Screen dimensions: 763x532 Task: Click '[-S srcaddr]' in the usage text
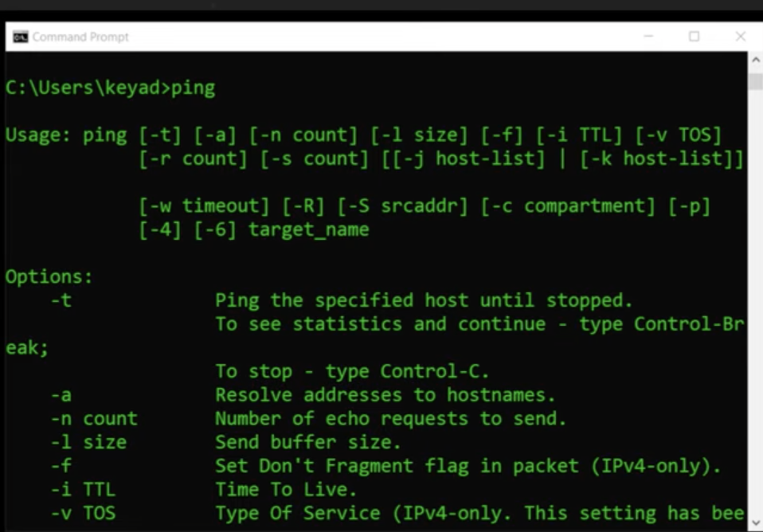(x=403, y=206)
